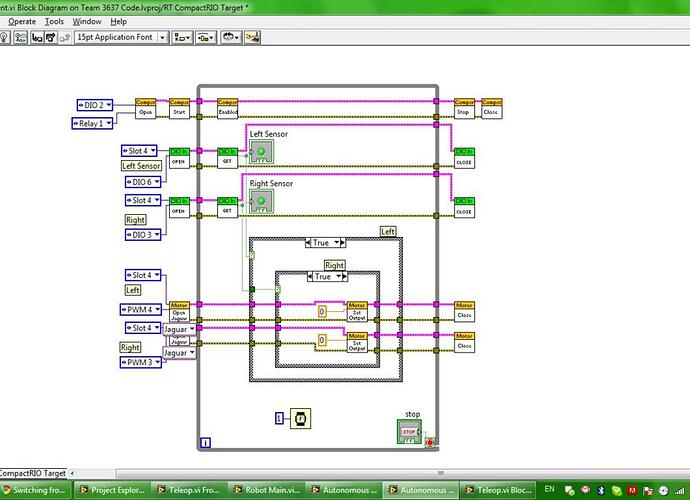Click previous-case arrow on inner case selector
Viewport: 690px width, 500px height.
pyautogui.click(x=310, y=276)
